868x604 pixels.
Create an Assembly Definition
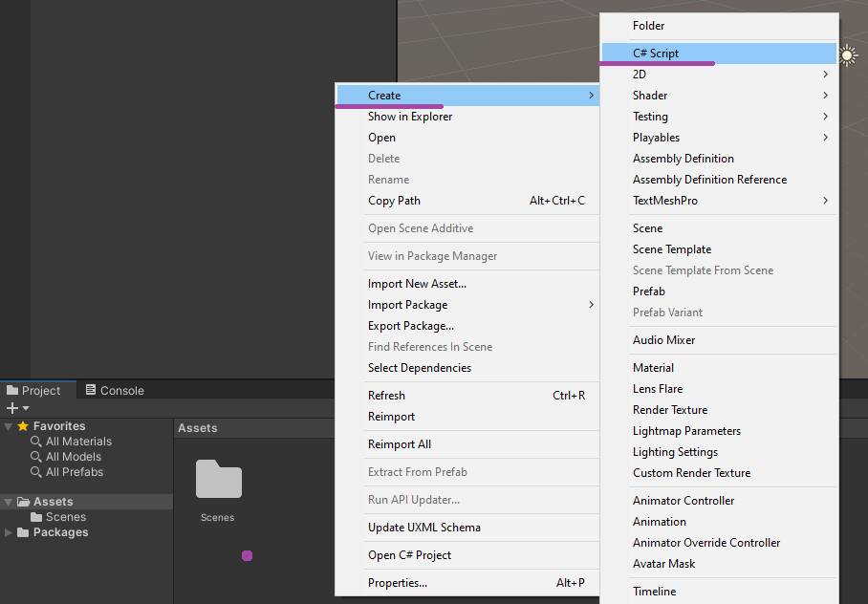coord(719,159)
